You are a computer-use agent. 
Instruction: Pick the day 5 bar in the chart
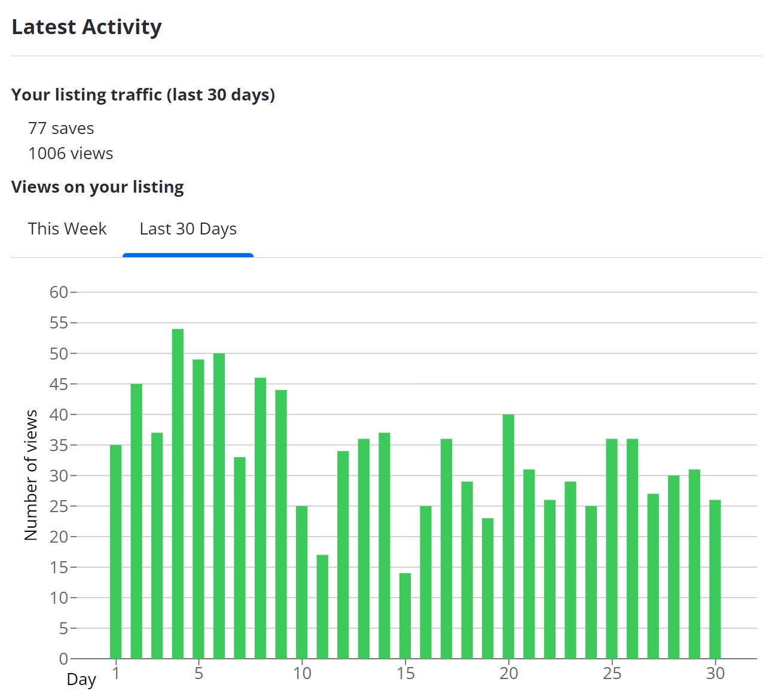click(x=199, y=509)
